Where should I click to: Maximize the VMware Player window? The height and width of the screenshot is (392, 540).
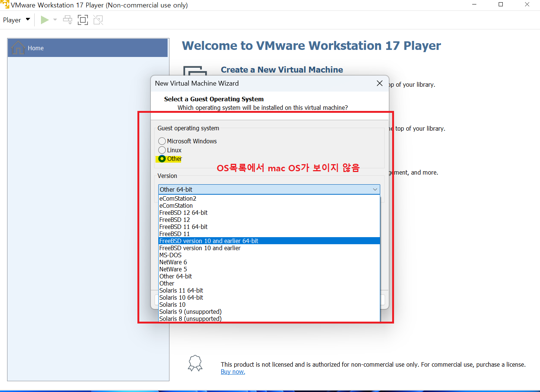tap(501, 4)
